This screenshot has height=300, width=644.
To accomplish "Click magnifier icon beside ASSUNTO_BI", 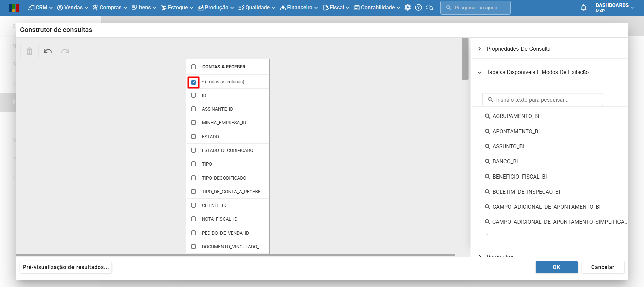I will click(488, 146).
